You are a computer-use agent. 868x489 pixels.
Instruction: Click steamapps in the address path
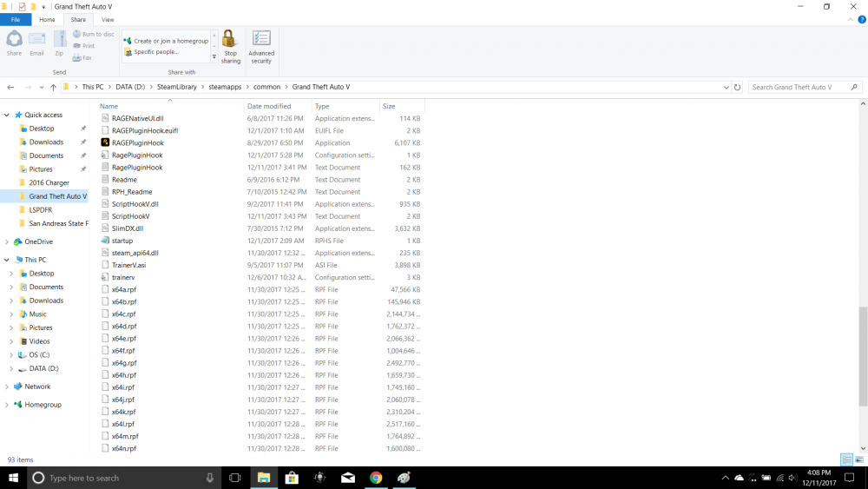(x=225, y=87)
